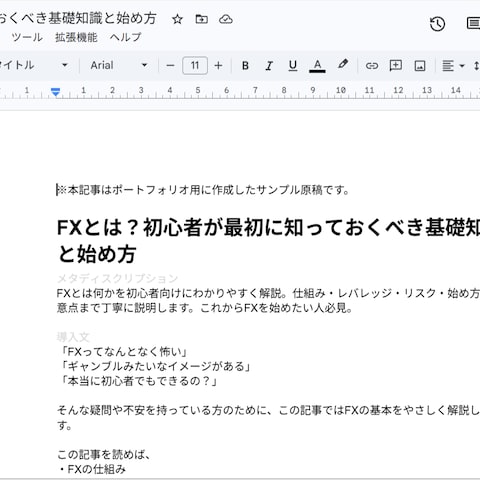Click the heading's second line と始め方

click(97, 254)
